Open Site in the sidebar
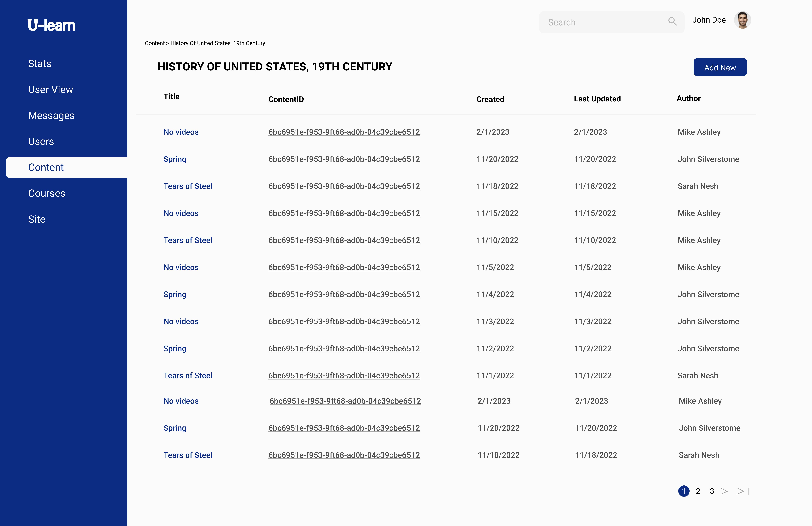This screenshot has height=526, width=812. pos(37,219)
